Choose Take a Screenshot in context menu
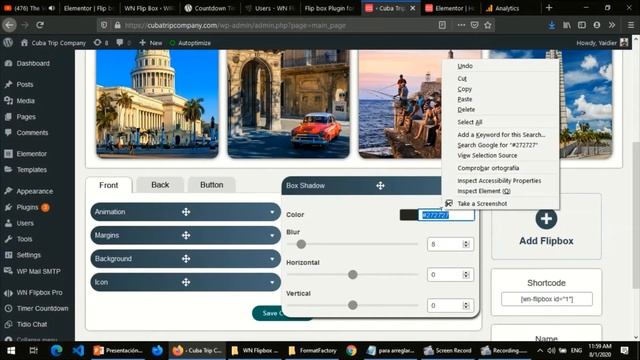The width and height of the screenshot is (640, 360). (482, 203)
